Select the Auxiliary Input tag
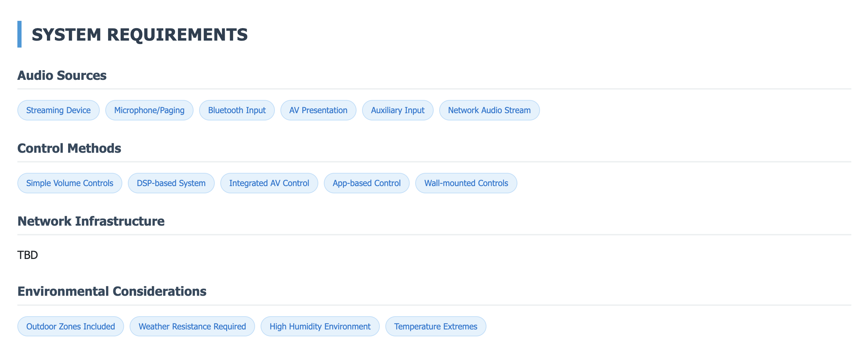 [398, 110]
